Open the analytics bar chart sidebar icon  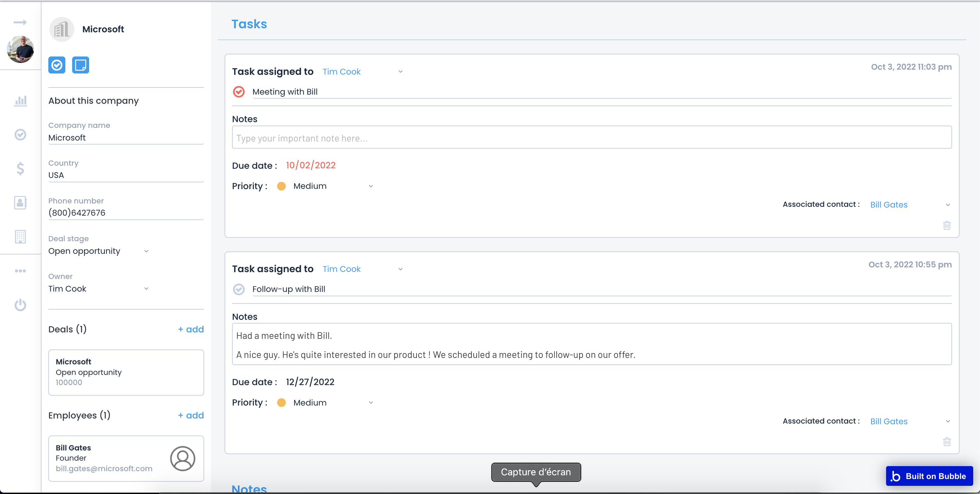pyautogui.click(x=20, y=101)
